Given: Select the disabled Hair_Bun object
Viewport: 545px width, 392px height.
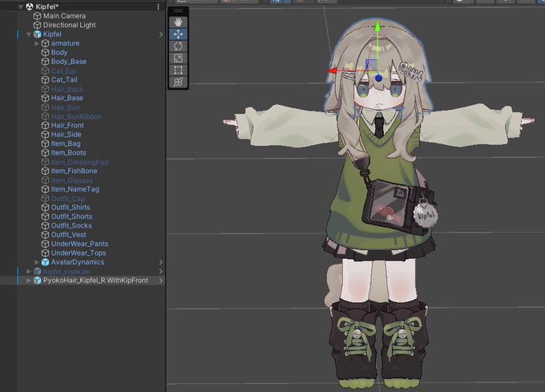Looking at the screenshot, I should (x=66, y=107).
